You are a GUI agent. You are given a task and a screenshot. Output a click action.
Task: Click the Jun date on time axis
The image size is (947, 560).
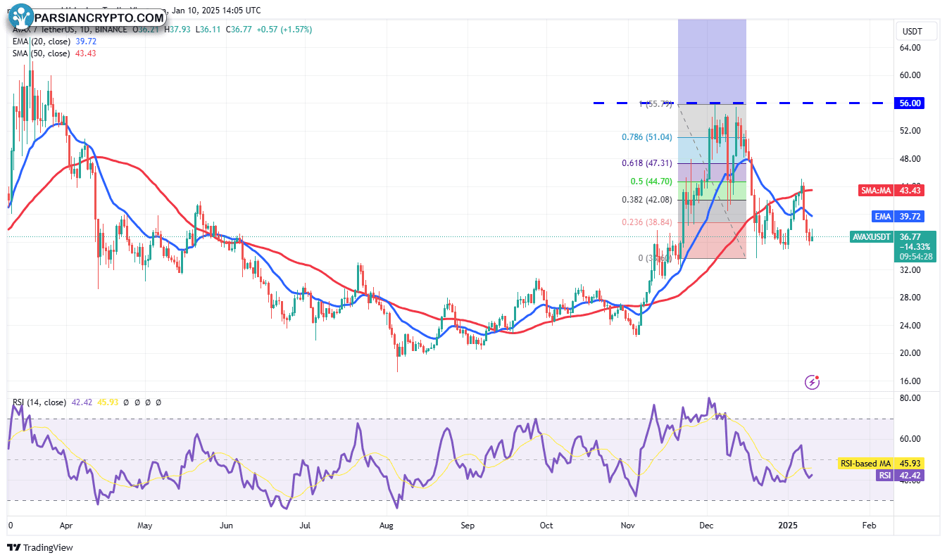coord(226,526)
